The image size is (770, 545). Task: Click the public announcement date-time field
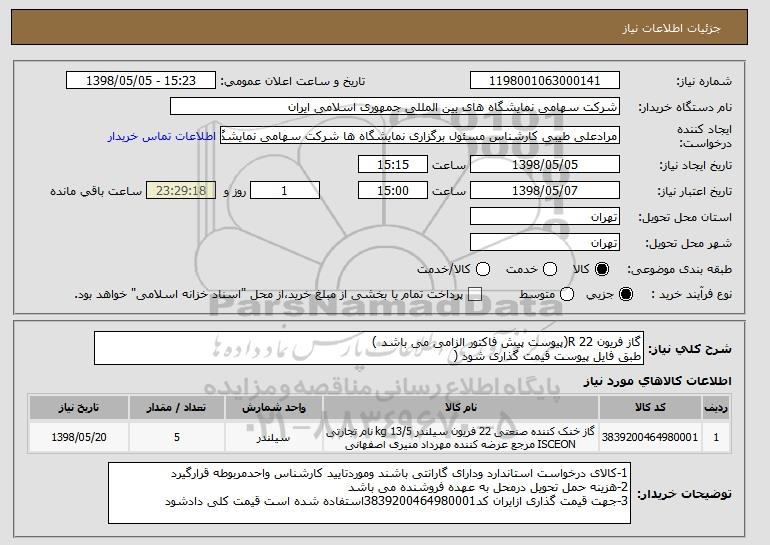pos(141,81)
